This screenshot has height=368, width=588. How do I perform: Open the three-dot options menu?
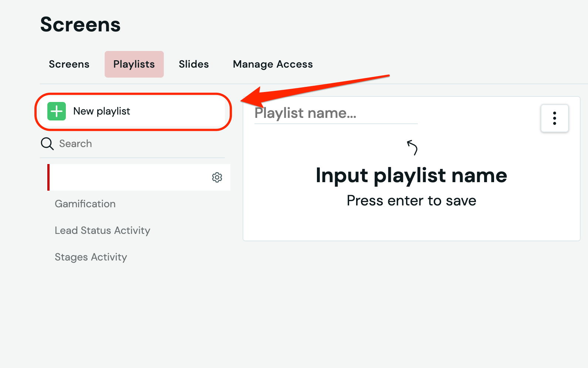click(x=554, y=118)
